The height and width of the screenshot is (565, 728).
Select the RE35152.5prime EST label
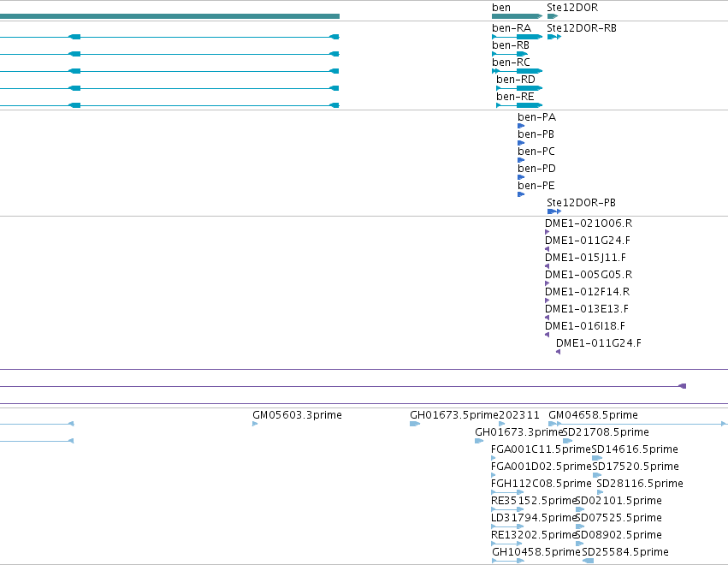[534, 502]
